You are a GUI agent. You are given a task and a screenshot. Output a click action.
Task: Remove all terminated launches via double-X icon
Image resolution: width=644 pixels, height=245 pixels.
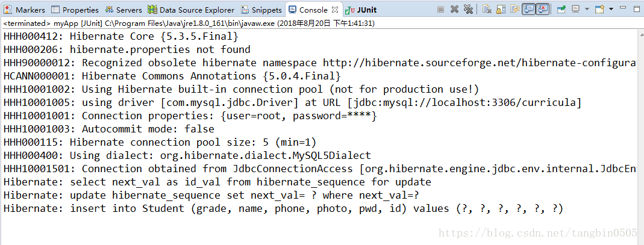(x=468, y=10)
